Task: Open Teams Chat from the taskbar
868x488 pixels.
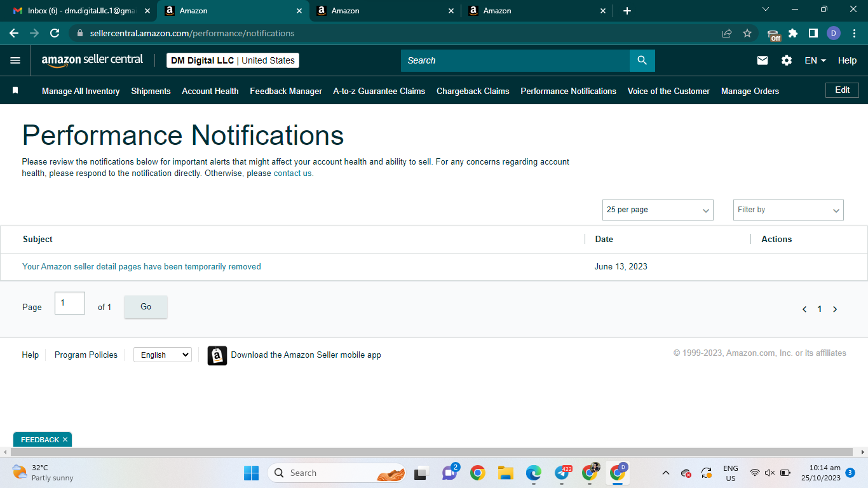Action: pyautogui.click(x=450, y=473)
